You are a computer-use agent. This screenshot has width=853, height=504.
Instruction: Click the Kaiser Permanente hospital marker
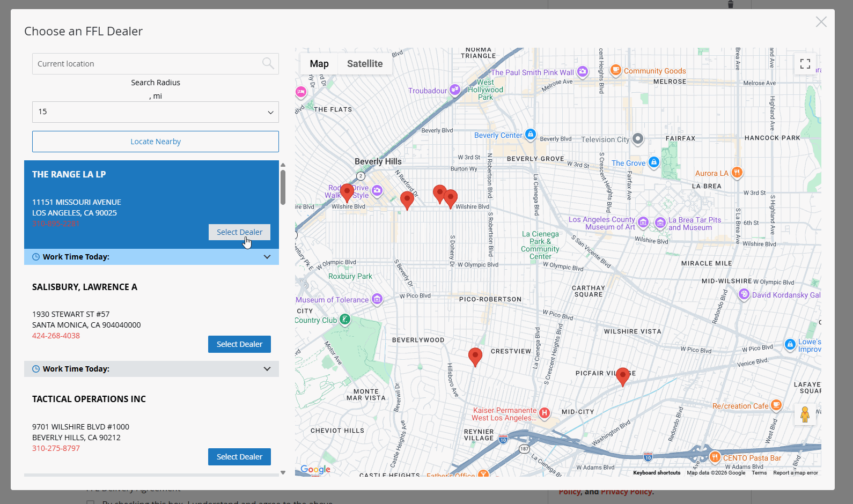(545, 412)
